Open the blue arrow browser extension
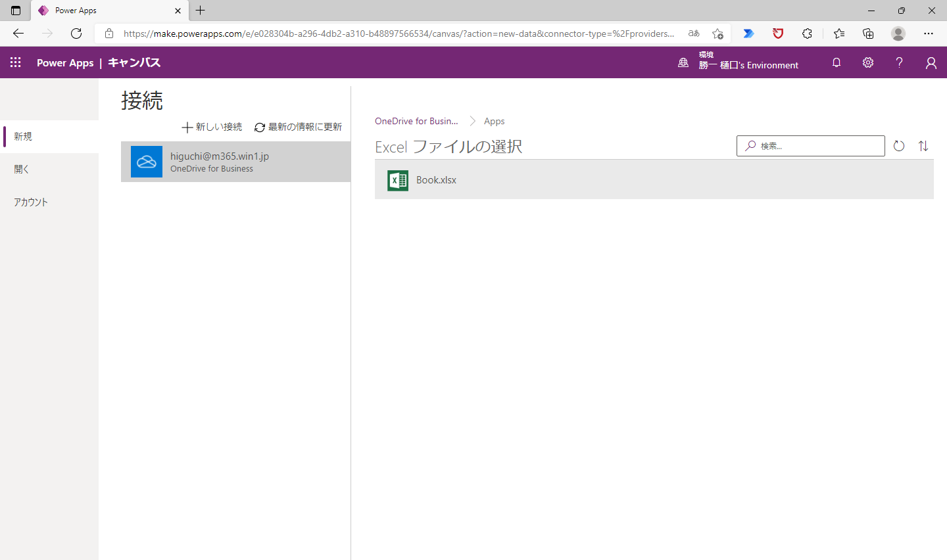The image size is (947, 560). tap(748, 34)
